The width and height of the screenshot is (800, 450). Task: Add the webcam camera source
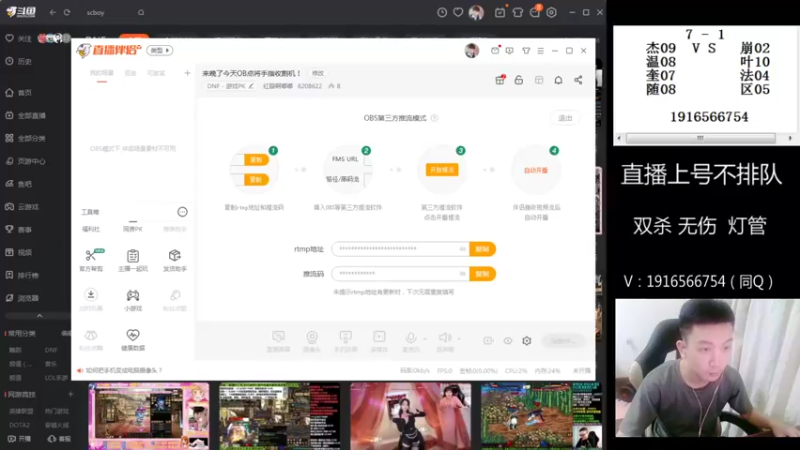tap(312, 341)
